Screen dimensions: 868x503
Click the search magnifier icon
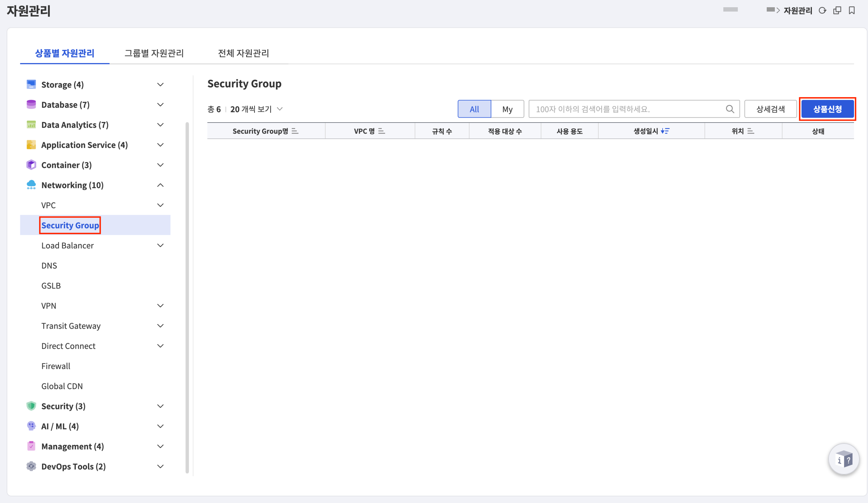(729, 109)
